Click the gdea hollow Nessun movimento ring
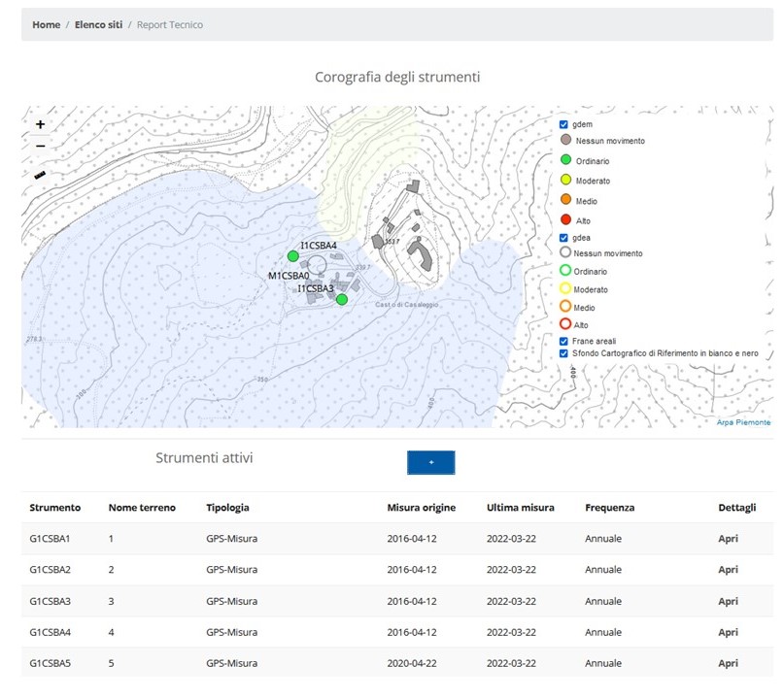The width and height of the screenshot is (784, 699). point(565,252)
